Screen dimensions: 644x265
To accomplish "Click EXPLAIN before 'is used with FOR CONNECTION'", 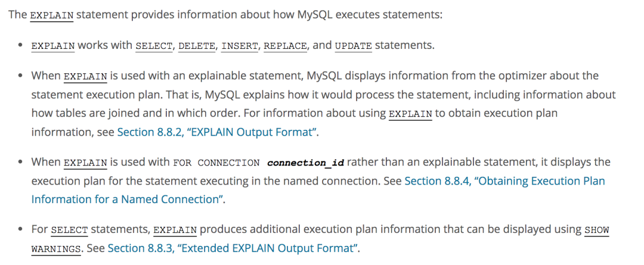I will 85,163.
